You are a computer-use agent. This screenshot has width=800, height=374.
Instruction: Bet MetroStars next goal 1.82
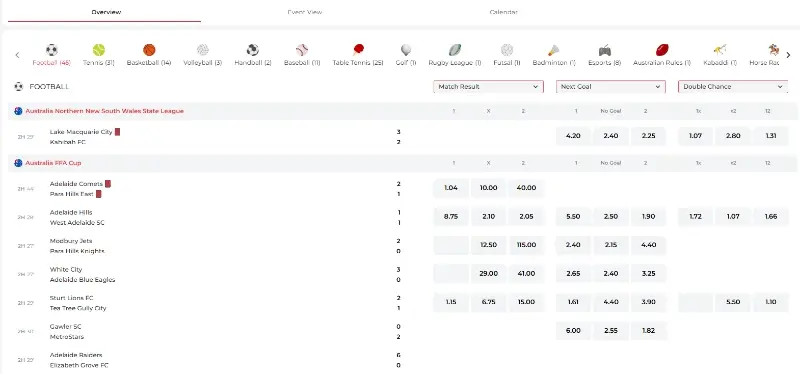(648, 331)
